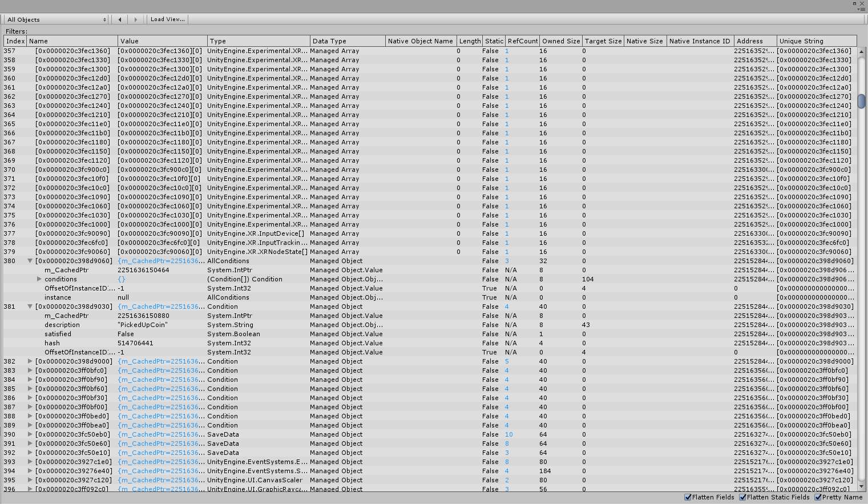Open the panel's hamburger context menu icon
Image resolution: width=868 pixels, height=504 pixels.
(x=863, y=10)
